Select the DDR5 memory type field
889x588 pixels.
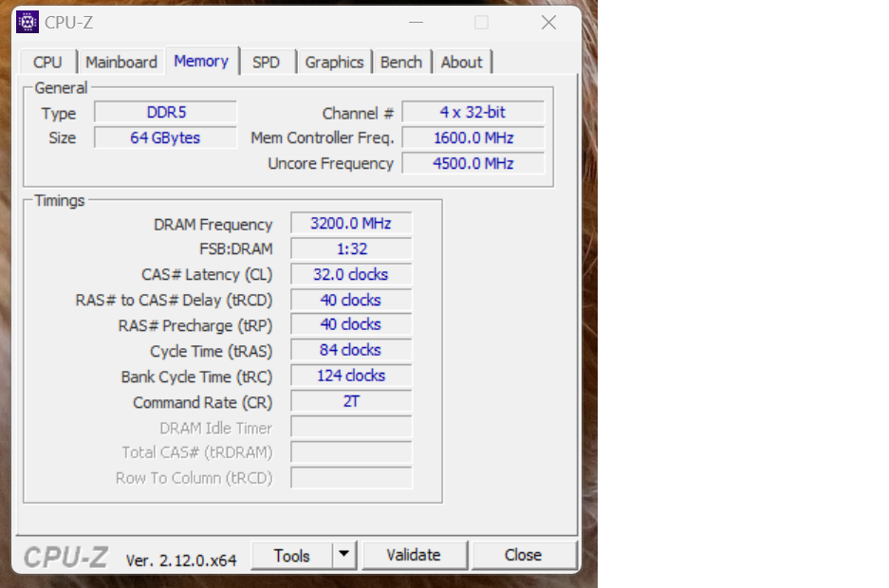165,112
